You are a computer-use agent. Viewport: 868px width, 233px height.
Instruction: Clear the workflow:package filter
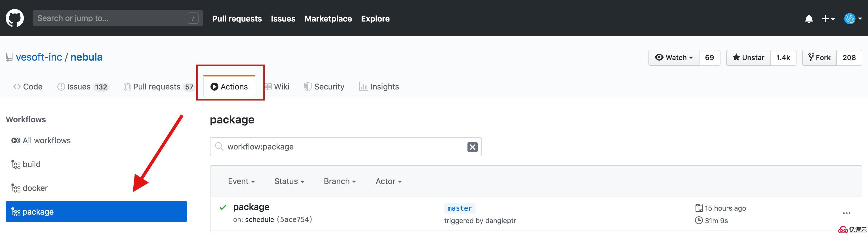pyautogui.click(x=472, y=147)
